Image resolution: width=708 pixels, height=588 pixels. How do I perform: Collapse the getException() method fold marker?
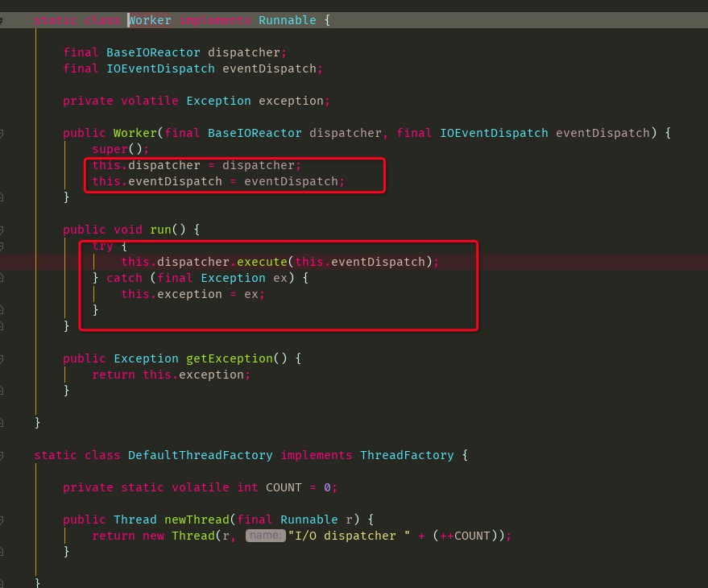(2, 359)
